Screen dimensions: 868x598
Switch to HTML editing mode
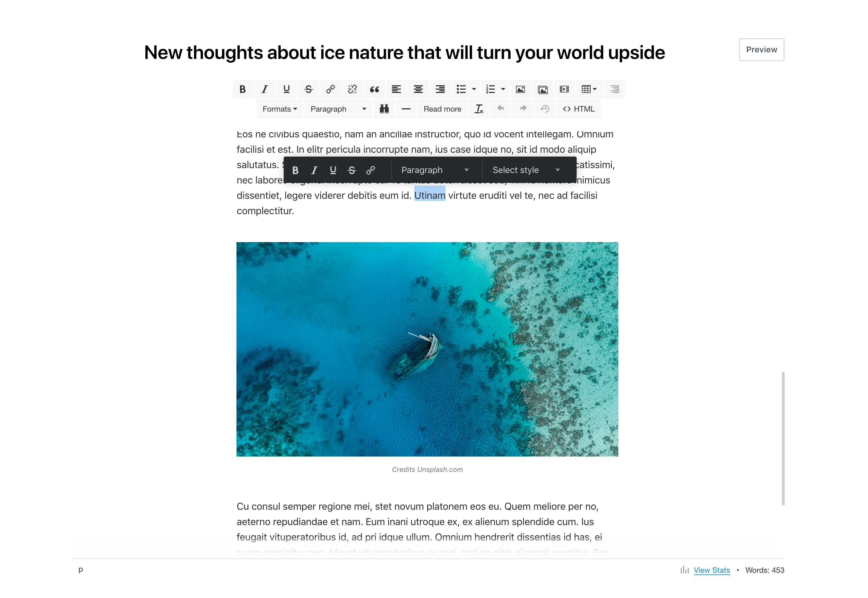[579, 108]
